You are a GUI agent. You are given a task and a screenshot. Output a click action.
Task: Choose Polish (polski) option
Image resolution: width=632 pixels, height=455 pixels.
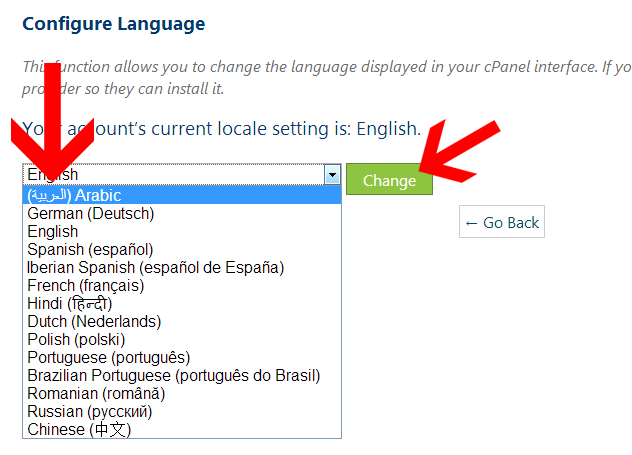pos(77,340)
